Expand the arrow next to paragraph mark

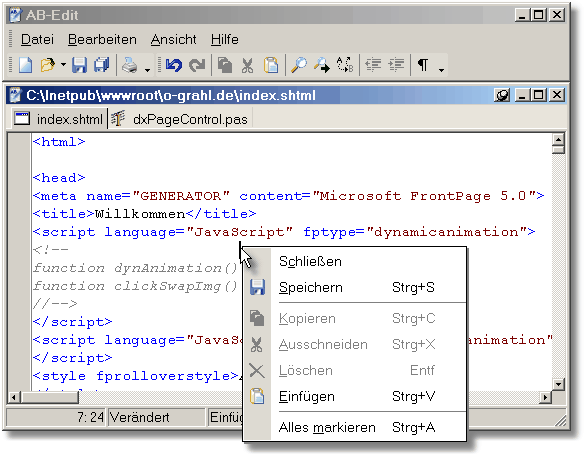click(441, 70)
